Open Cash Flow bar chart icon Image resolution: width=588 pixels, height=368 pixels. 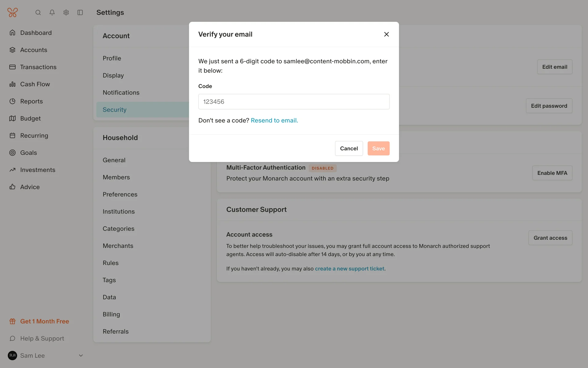pyautogui.click(x=13, y=84)
